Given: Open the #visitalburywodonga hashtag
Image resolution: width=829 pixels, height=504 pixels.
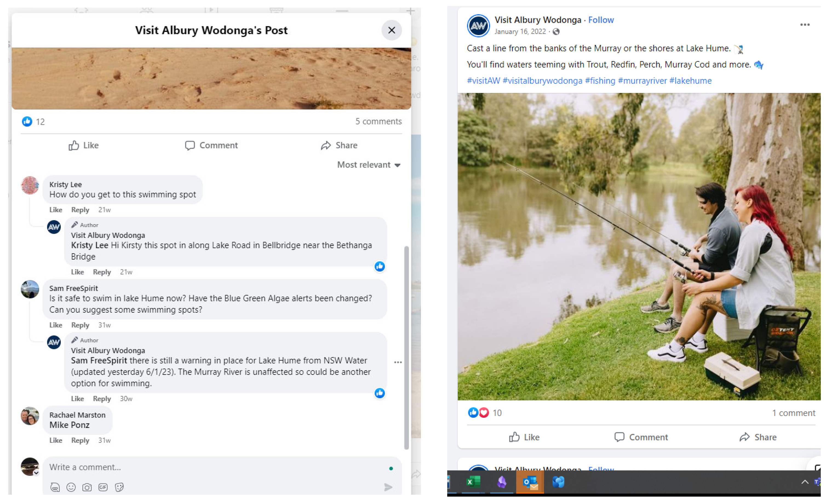Looking at the screenshot, I should click(542, 81).
